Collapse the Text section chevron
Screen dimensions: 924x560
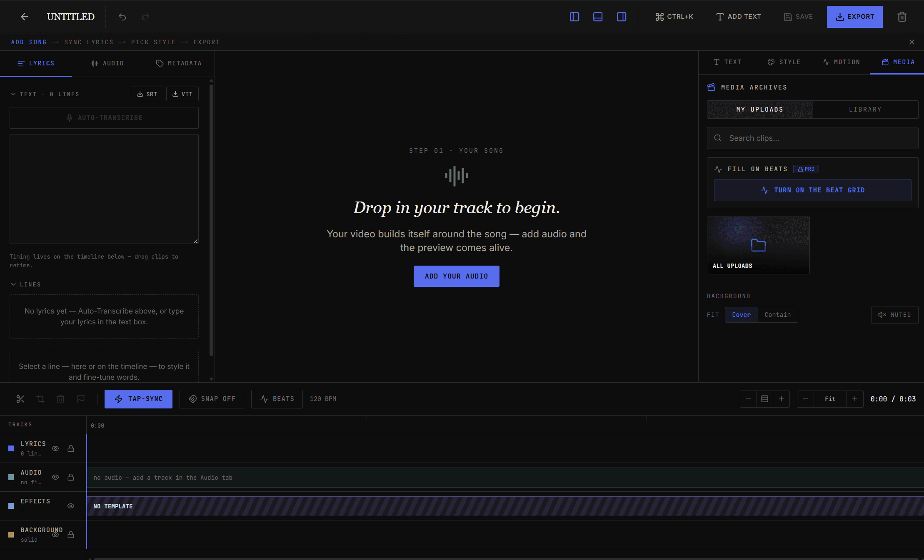(13, 94)
